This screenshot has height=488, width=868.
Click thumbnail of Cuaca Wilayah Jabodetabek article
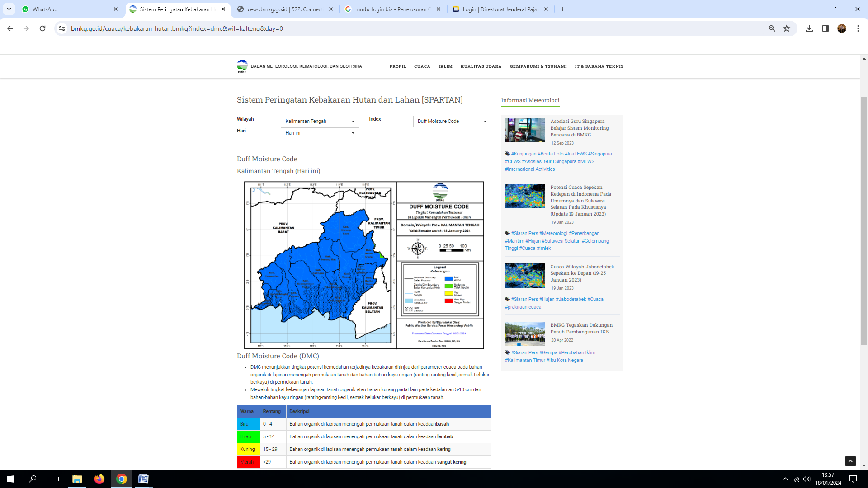pyautogui.click(x=525, y=276)
